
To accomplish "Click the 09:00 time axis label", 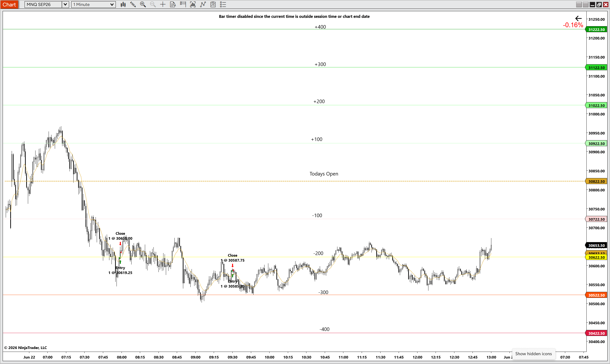I will click(196, 357).
